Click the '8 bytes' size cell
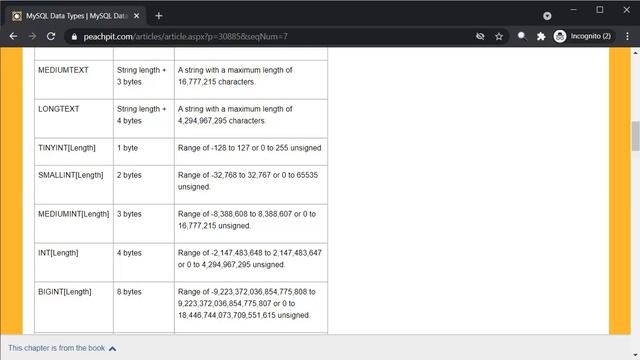This screenshot has width=640, height=360. click(x=144, y=307)
